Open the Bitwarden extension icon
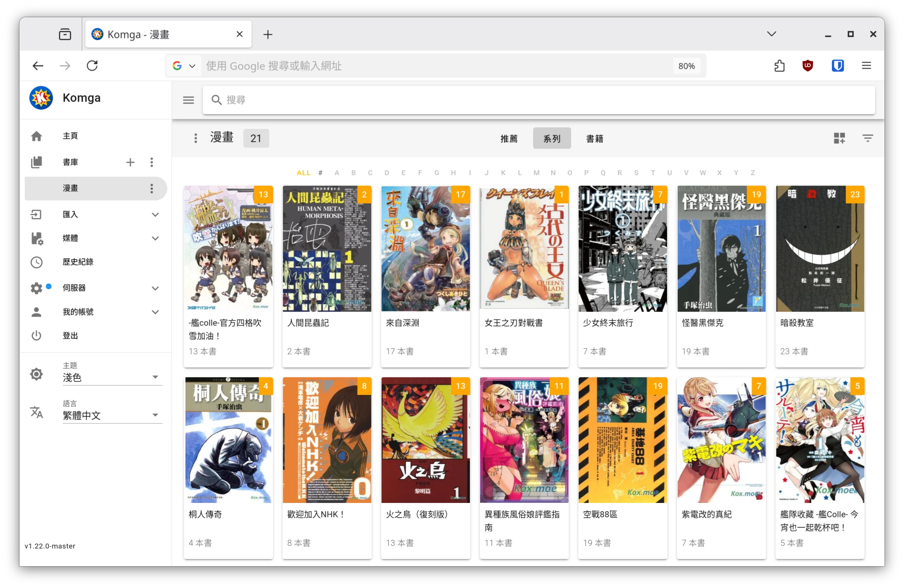 coord(837,66)
